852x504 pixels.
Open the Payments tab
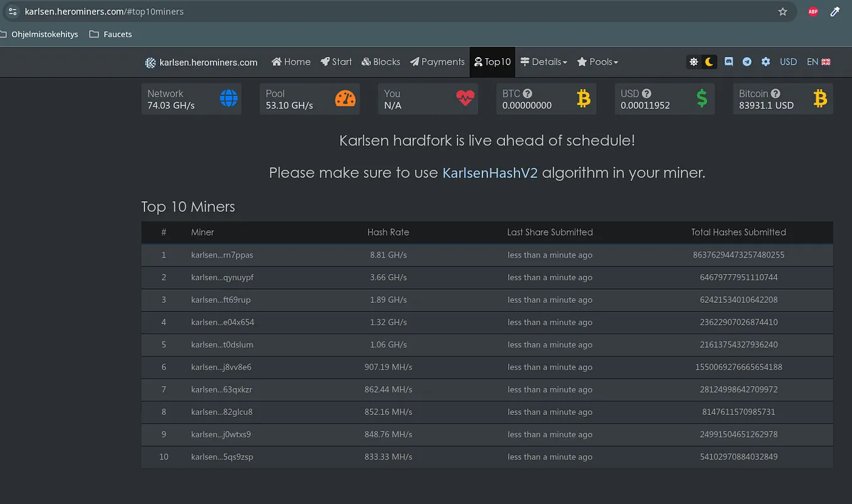click(x=437, y=62)
